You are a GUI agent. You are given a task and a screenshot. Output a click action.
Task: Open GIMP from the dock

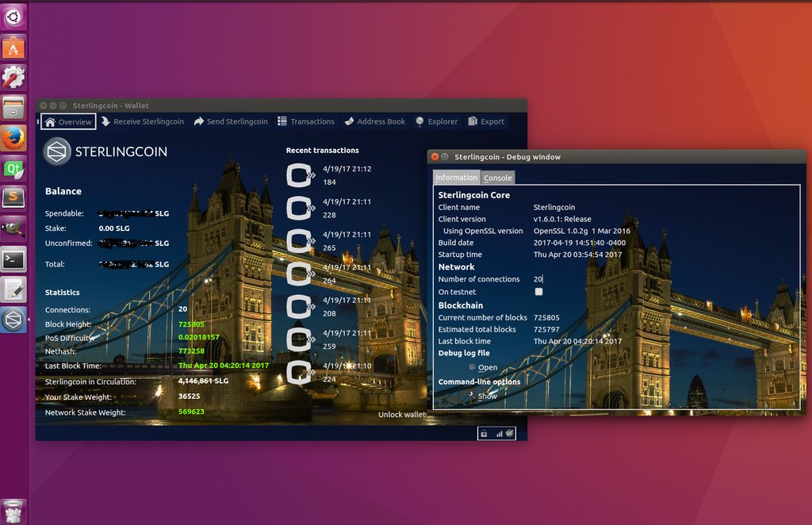(x=13, y=229)
